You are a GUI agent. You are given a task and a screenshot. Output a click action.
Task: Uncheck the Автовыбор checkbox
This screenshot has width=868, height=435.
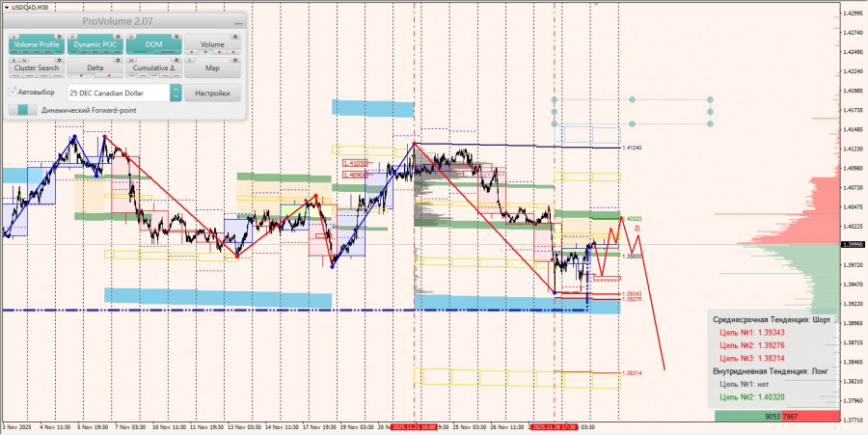click(13, 92)
